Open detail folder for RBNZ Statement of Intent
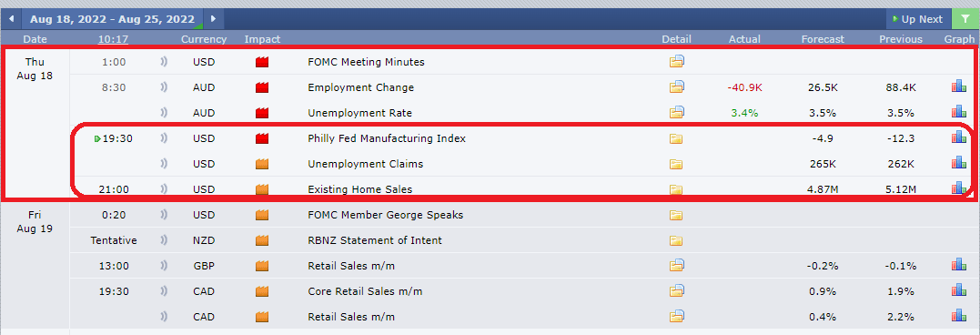The height and width of the screenshot is (335, 980). pyautogui.click(x=676, y=240)
